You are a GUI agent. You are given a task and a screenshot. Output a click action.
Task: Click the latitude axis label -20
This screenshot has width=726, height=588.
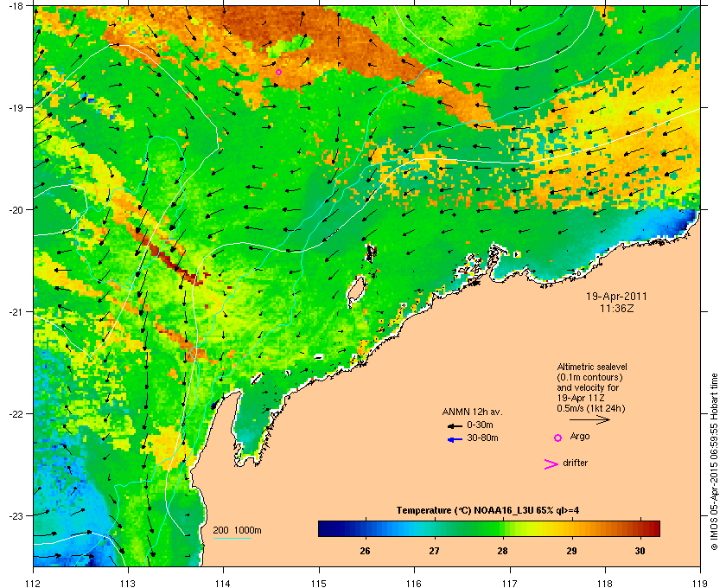(16, 210)
